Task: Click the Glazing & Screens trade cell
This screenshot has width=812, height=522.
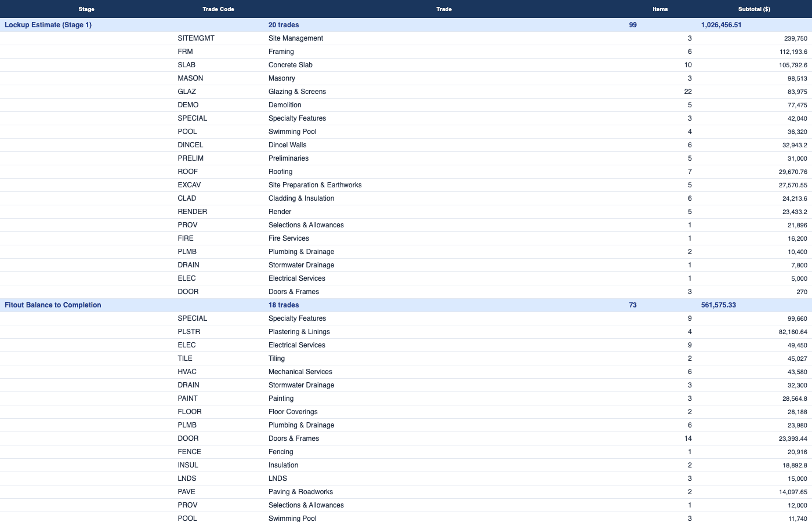Action: click(x=297, y=92)
